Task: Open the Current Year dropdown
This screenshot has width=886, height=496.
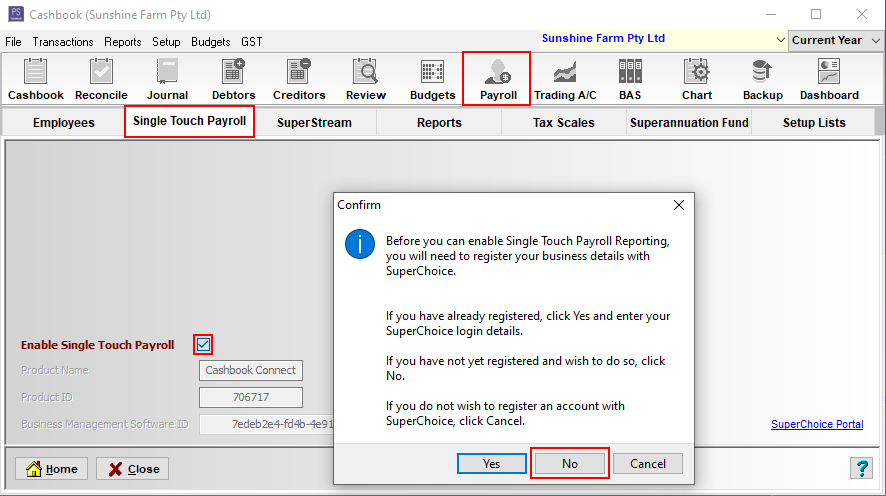Action: [x=835, y=40]
